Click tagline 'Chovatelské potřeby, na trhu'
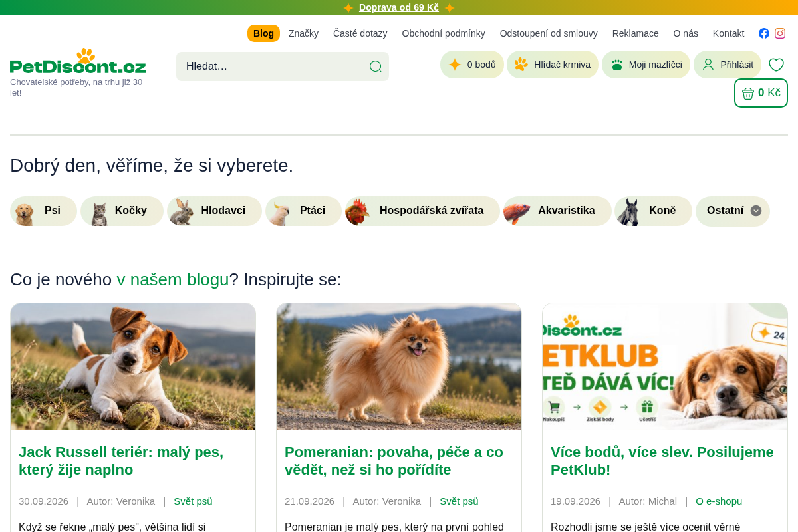798x532 pixels. (x=76, y=87)
